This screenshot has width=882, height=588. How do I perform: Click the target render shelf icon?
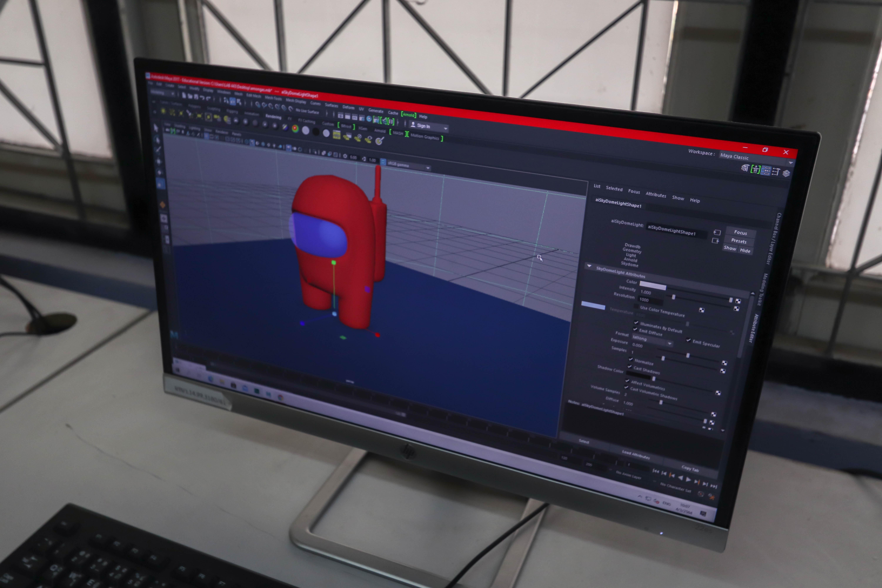pos(380,141)
